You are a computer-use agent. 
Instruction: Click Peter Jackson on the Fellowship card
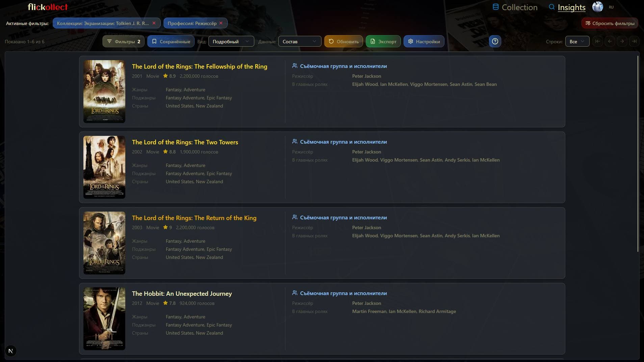(366, 76)
